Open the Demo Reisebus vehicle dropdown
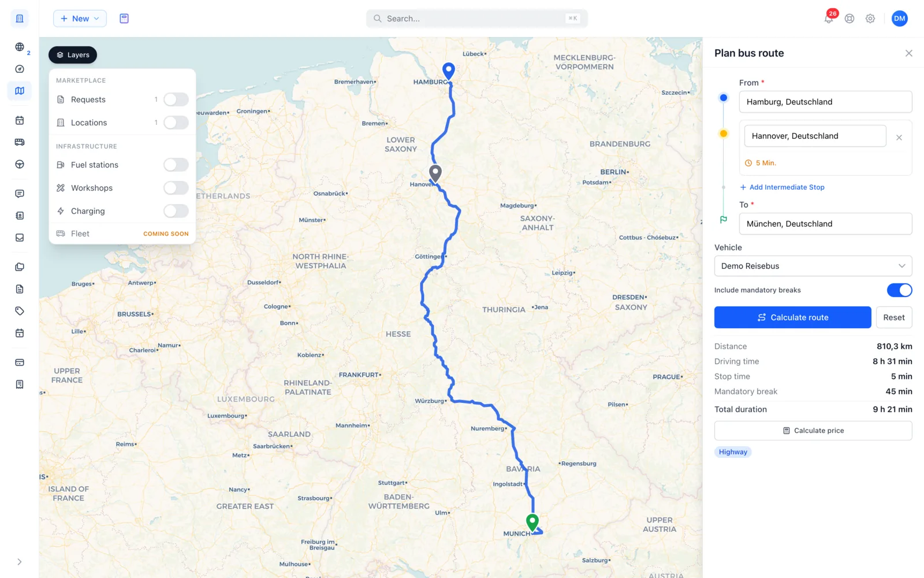This screenshot has height=578, width=924. (x=813, y=266)
